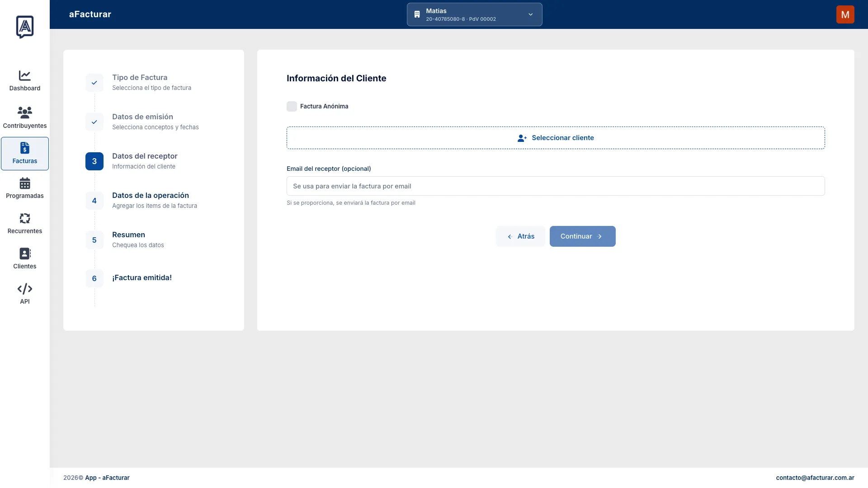Expand the Matias contribuyente selector
The image size is (868, 488).
(x=474, y=14)
